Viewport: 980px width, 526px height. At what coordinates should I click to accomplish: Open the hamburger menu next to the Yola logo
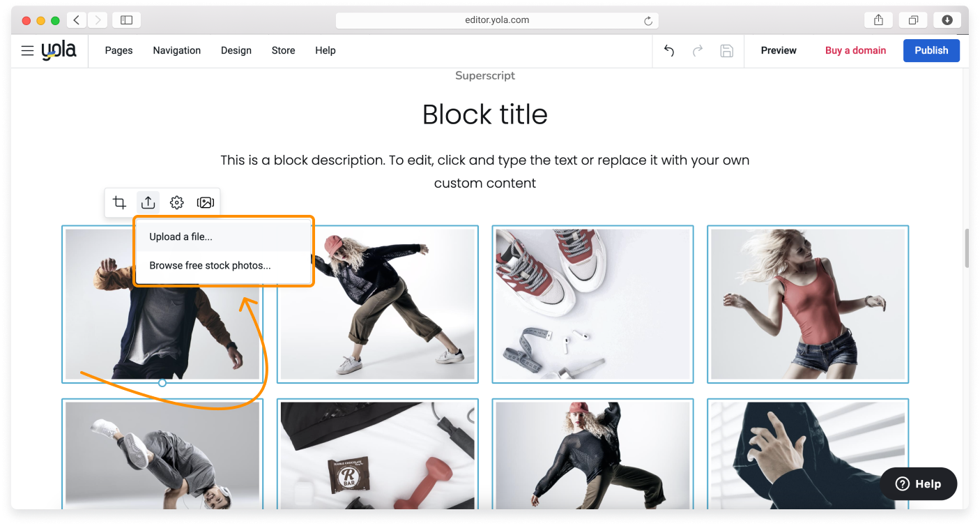pyautogui.click(x=27, y=50)
